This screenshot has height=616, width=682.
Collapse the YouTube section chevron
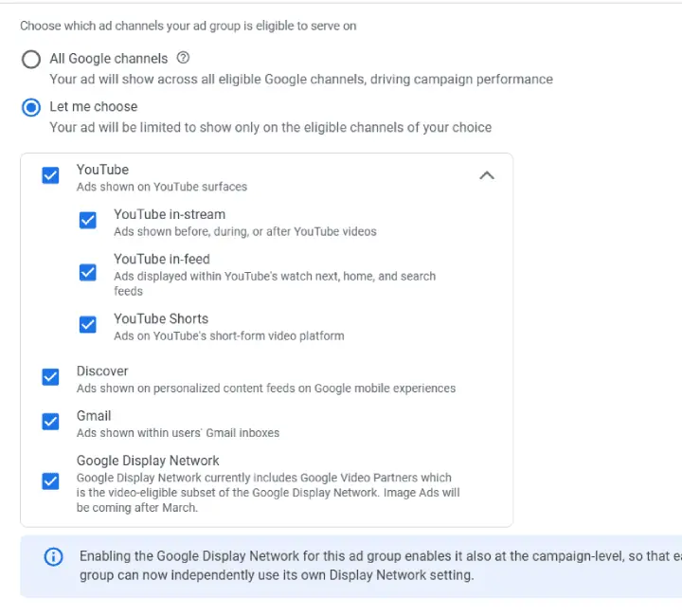(x=487, y=175)
